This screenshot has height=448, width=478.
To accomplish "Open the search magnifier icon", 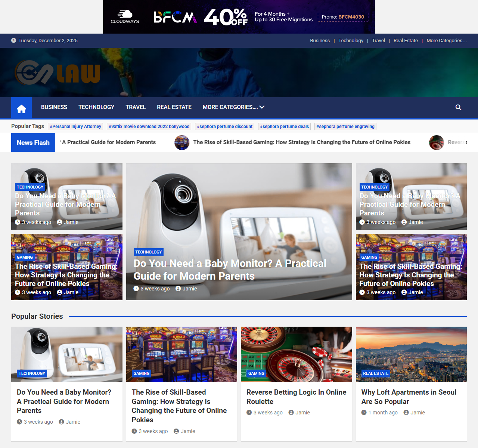I will tap(458, 108).
